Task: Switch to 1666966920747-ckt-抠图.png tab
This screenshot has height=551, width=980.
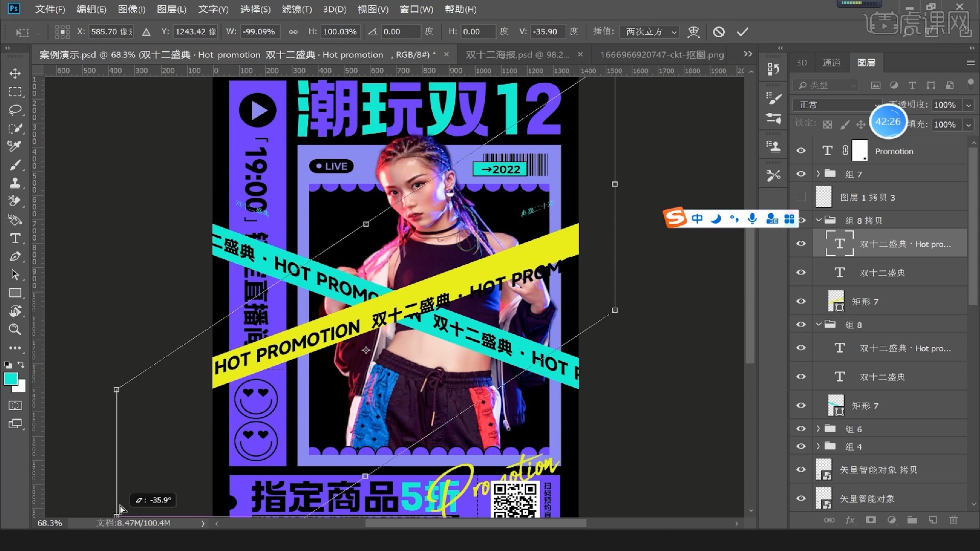Action: 662,55
